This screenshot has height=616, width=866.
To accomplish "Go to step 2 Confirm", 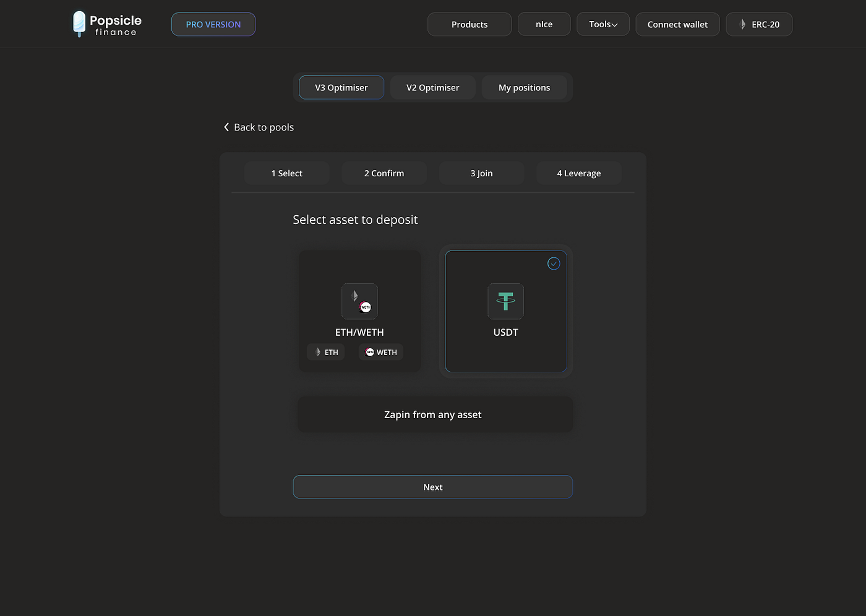I will (x=384, y=173).
